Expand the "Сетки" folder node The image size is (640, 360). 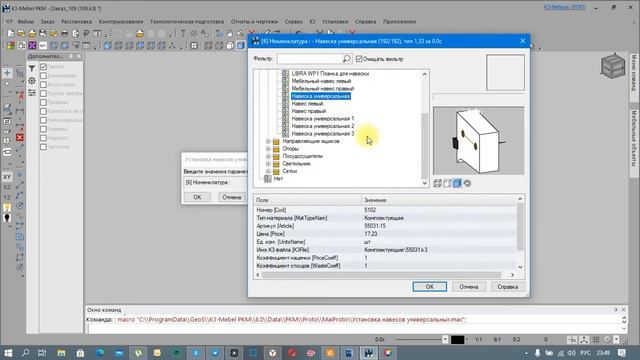268,171
